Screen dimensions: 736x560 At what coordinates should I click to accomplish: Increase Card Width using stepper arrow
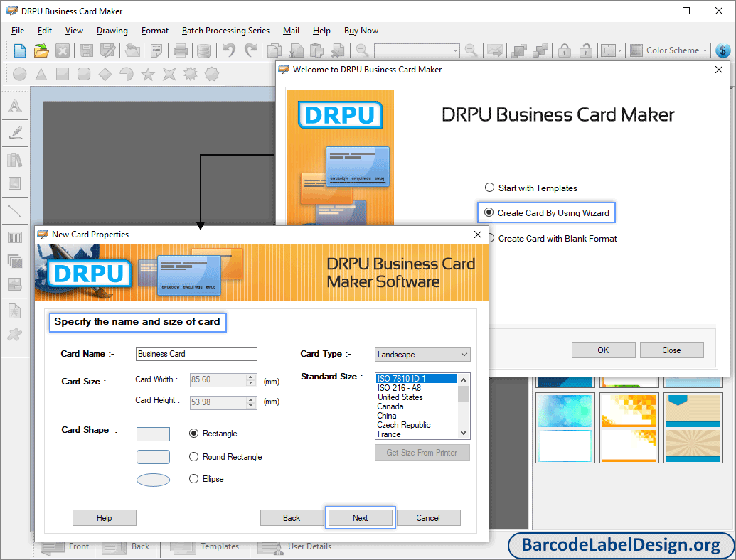coord(251,377)
